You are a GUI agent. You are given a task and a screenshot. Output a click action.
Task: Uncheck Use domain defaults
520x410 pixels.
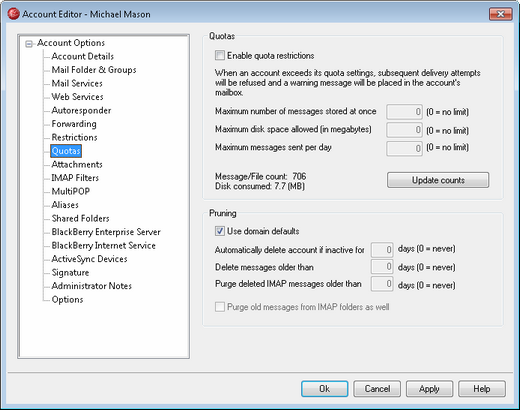pos(220,231)
